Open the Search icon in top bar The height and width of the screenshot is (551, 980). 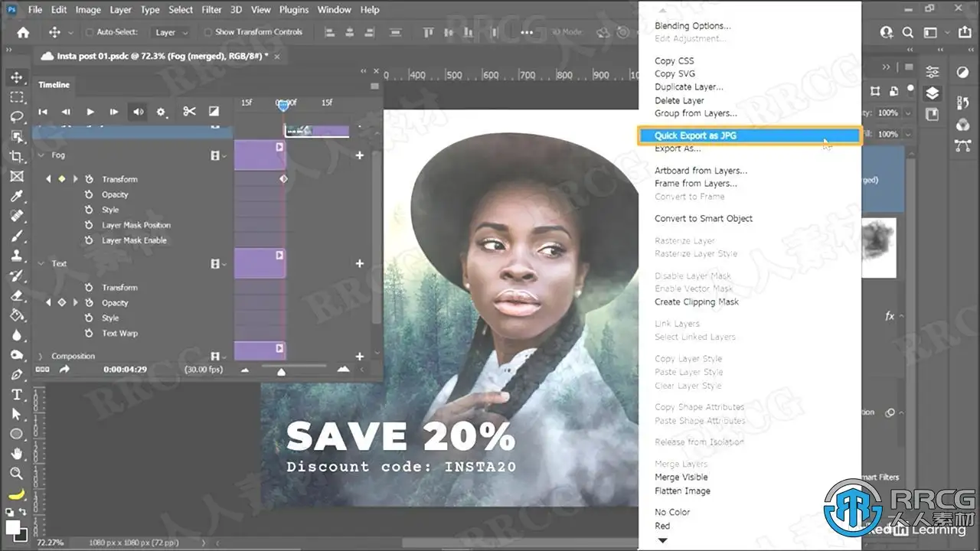(x=908, y=32)
